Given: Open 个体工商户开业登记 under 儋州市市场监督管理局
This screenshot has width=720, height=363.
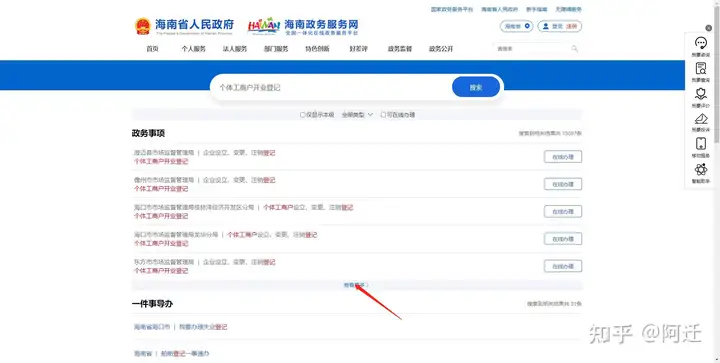Looking at the screenshot, I should point(161,189).
